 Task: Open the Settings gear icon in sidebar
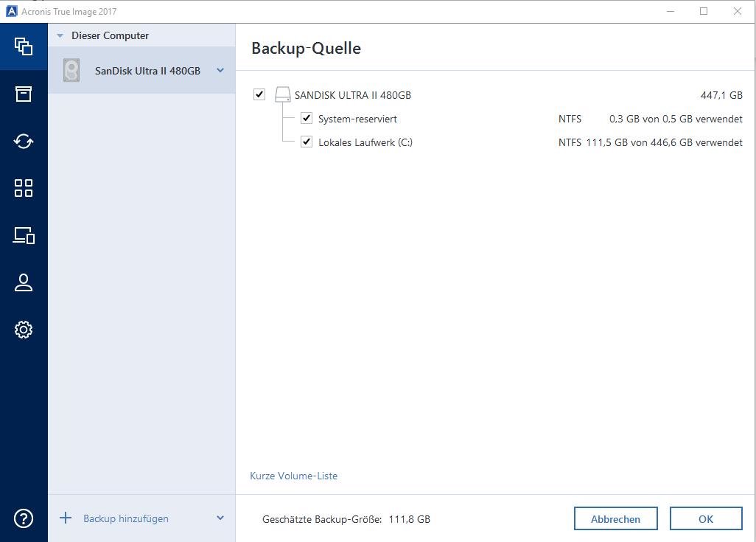[24, 330]
